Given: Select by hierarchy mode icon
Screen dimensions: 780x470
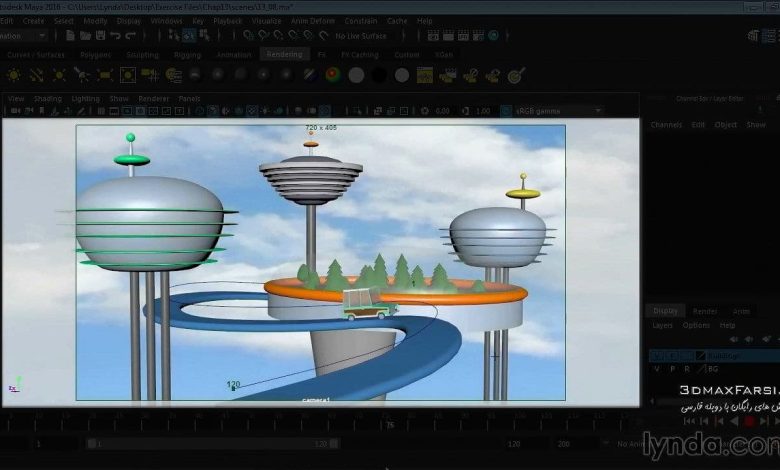Looking at the screenshot, I should (174, 35).
